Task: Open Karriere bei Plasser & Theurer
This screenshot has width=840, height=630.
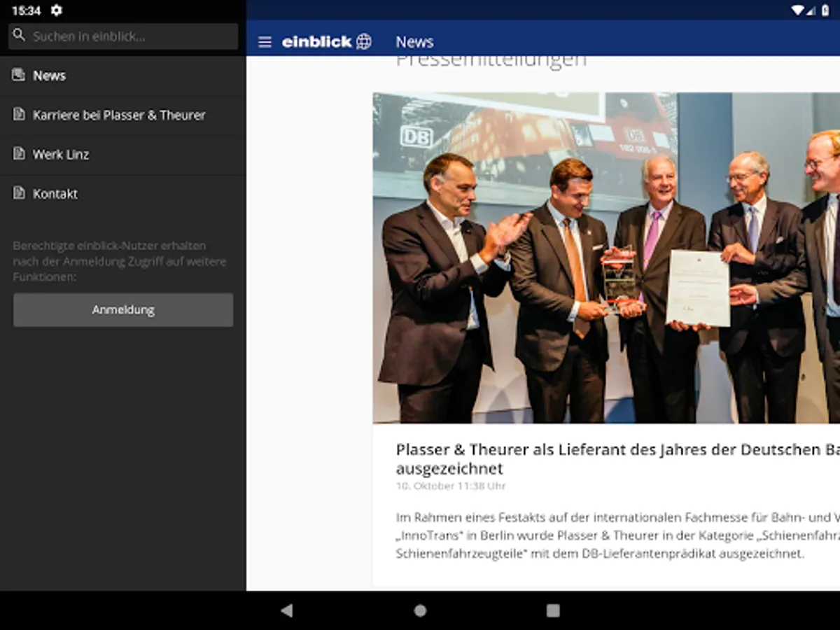Action: (x=122, y=115)
